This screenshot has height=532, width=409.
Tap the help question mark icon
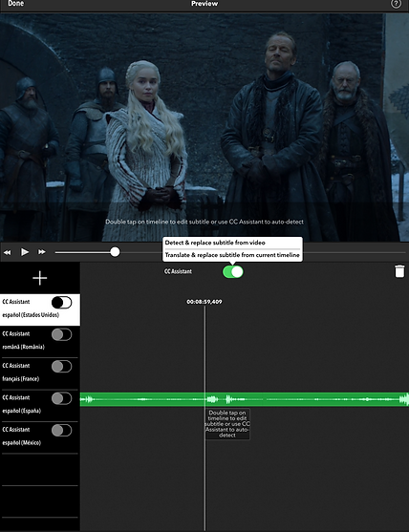pyautogui.click(x=397, y=4)
